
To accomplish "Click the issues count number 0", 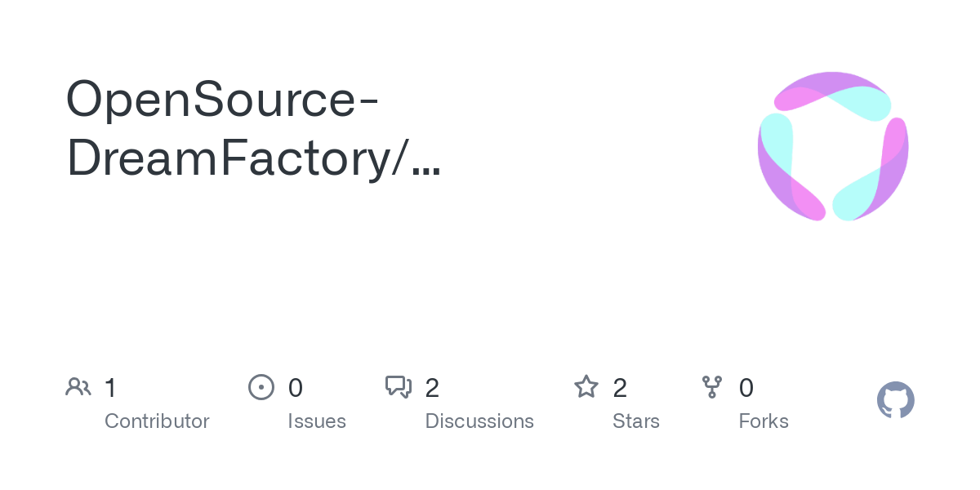I will (x=296, y=388).
